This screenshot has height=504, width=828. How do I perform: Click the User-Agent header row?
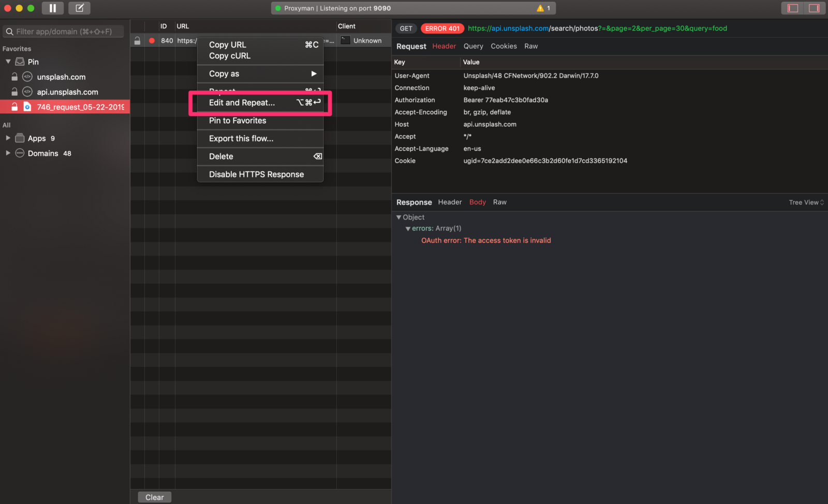pos(610,76)
